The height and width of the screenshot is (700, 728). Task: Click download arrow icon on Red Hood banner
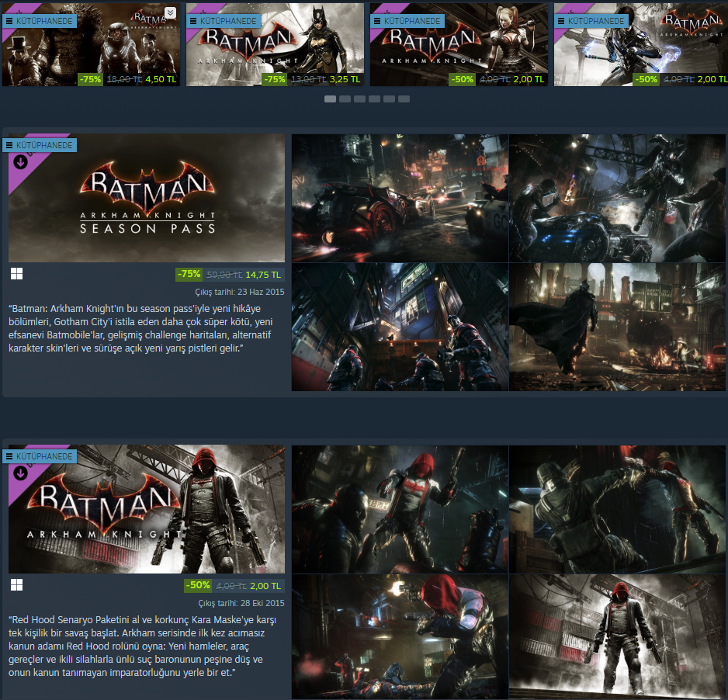[x=20, y=473]
